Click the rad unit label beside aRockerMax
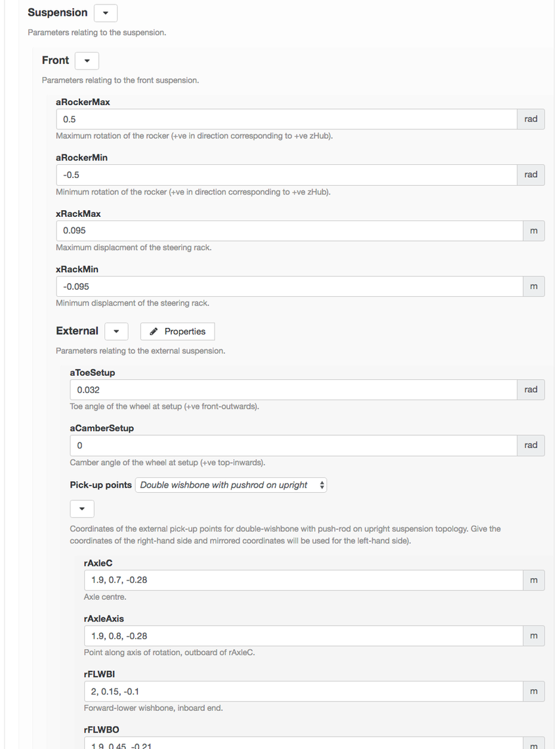Screen dimensions: 560x749 tap(531, 120)
